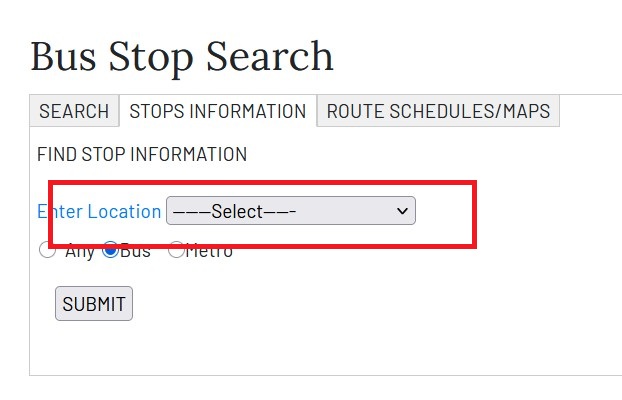Open the ROUTE SCHEDULES/MAPS tab
The image size is (622, 400).
click(438, 111)
